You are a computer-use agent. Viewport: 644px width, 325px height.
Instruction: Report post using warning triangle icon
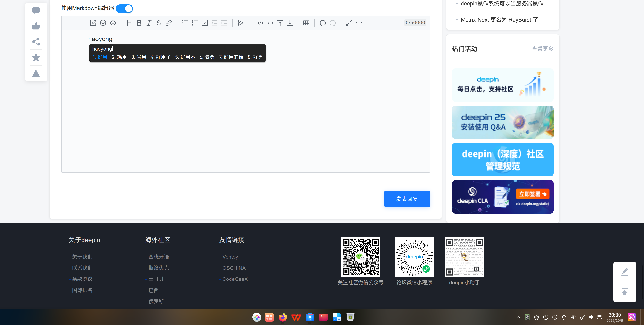[x=36, y=73]
